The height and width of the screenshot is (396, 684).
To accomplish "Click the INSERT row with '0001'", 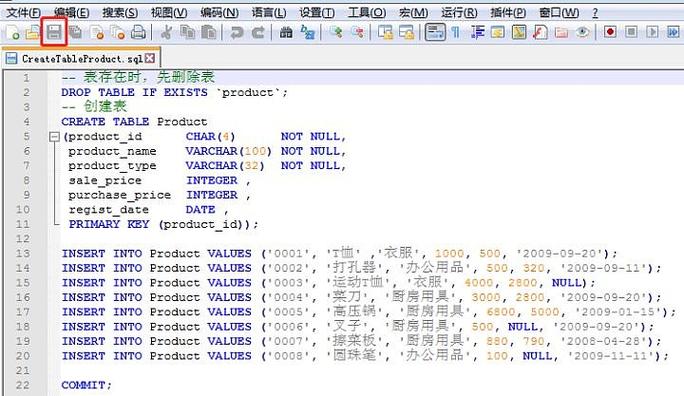I will click(340, 253).
